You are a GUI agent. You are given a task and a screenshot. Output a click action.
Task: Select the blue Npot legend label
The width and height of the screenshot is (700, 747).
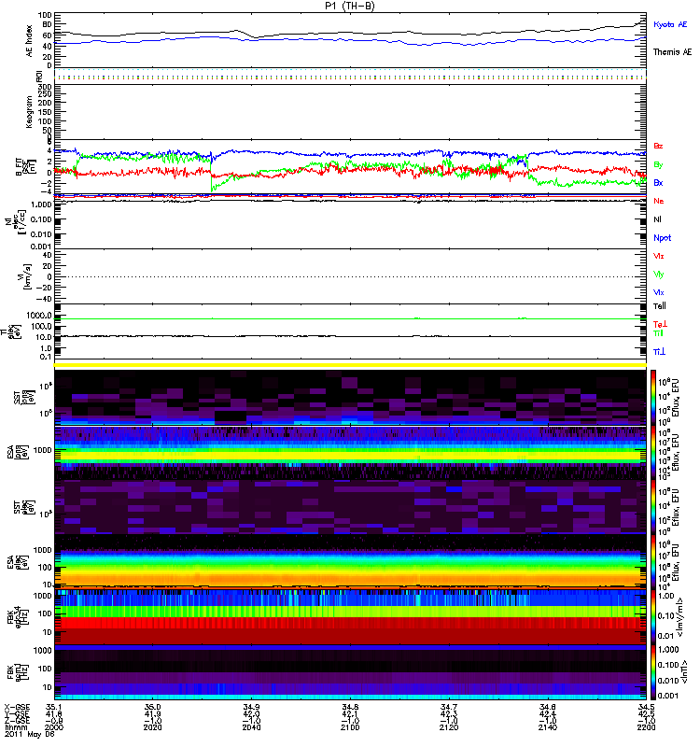coord(663,238)
